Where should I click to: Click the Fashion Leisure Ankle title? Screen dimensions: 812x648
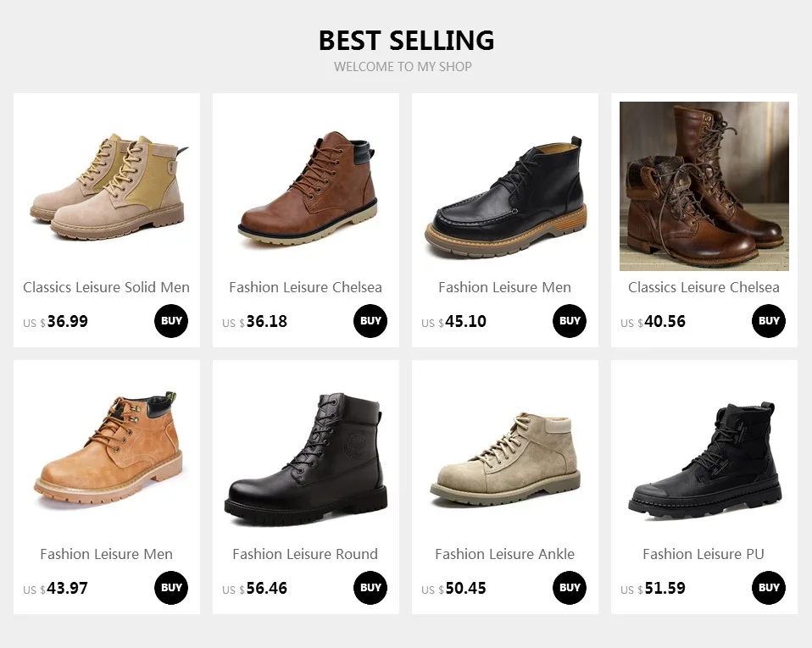pyautogui.click(x=505, y=554)
